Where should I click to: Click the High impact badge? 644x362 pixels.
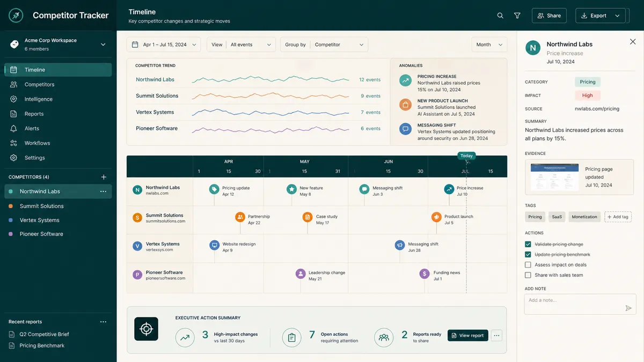coord(588,95)
